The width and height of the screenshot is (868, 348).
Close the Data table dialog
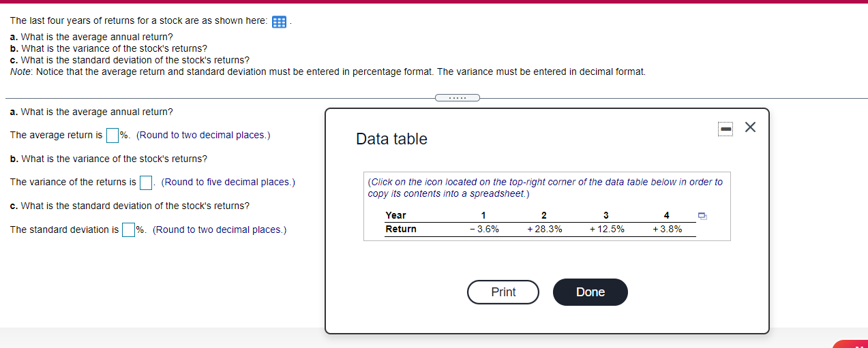coord(750,127)
